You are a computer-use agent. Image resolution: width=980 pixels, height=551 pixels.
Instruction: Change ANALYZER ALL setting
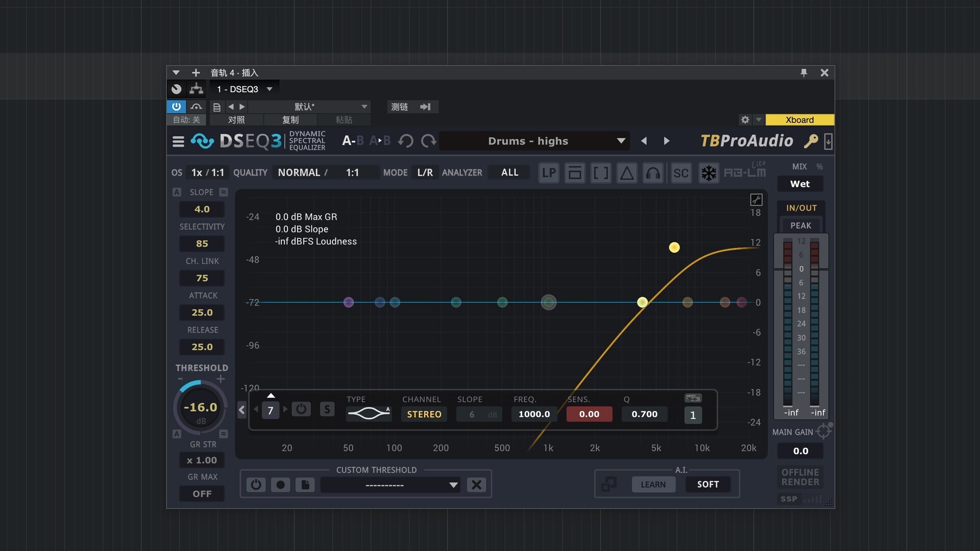(x=509, y=172)
